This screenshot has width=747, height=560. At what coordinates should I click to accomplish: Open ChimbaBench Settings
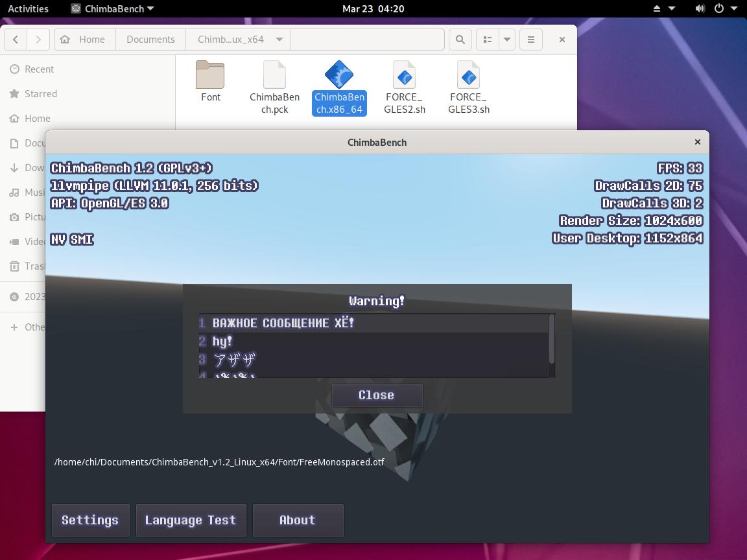[x=91, y=520]
